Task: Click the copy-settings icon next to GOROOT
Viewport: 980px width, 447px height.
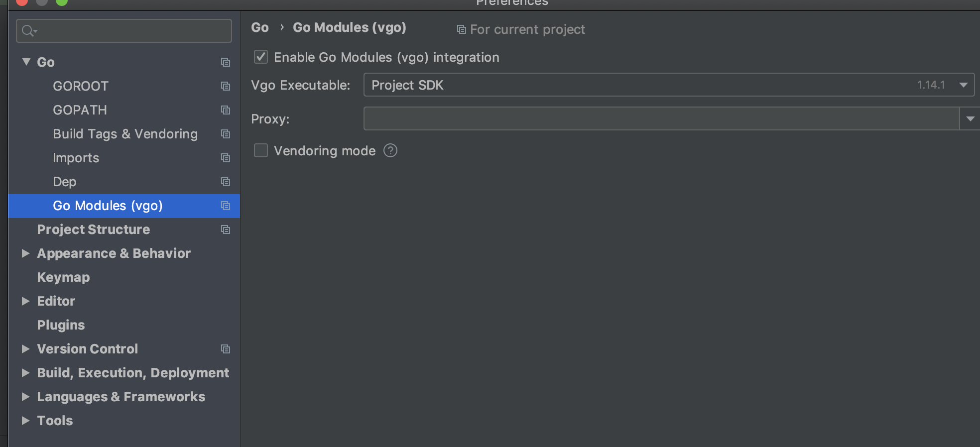Action: [x=226, y=86]
